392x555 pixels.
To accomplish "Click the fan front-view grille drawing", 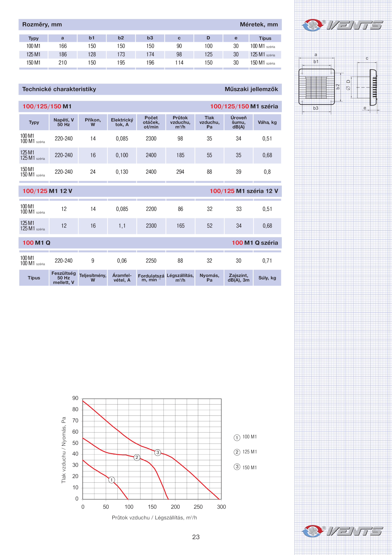I will (x=317, y=87).
